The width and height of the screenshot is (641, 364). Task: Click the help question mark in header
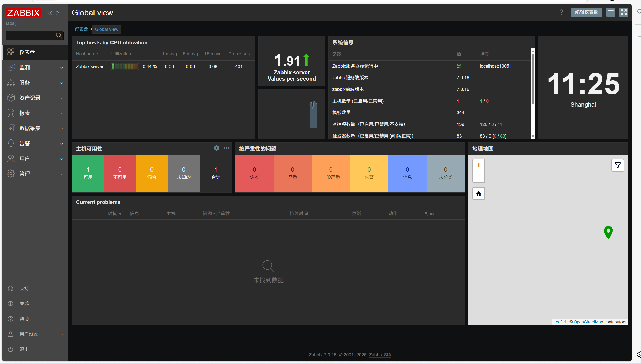(562, 12)
